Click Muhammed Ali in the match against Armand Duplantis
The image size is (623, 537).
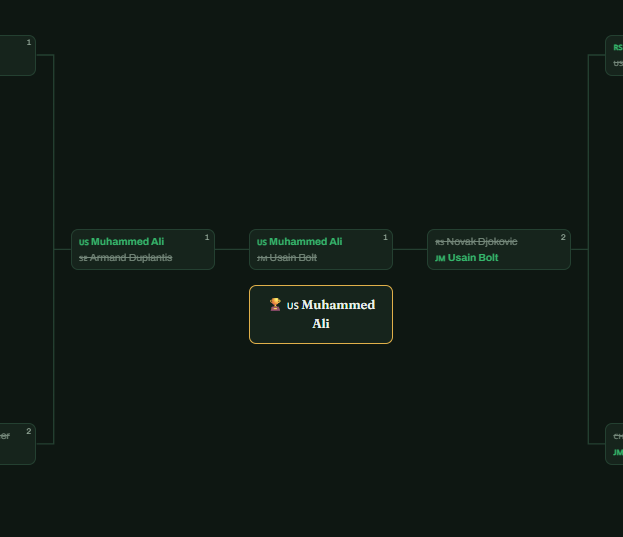[x=127, y=241]
